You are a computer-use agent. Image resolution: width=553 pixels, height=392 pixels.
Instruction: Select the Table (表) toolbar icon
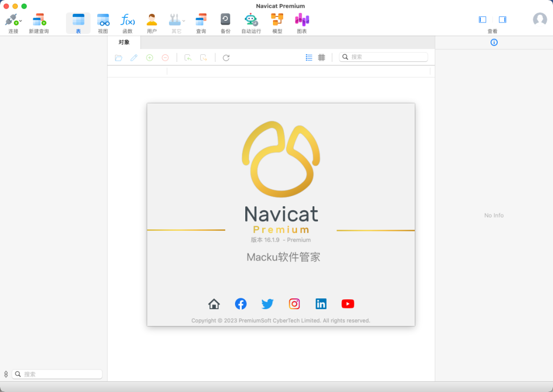pos(78,19)
